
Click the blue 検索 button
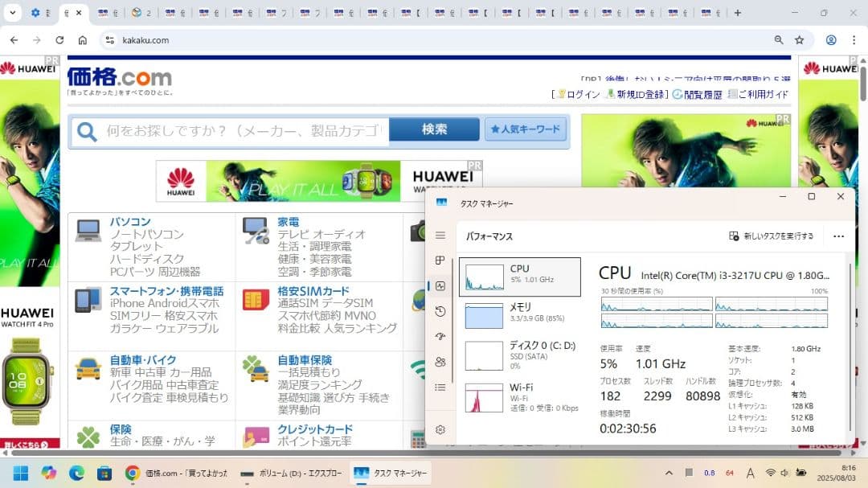pos(434,129)
